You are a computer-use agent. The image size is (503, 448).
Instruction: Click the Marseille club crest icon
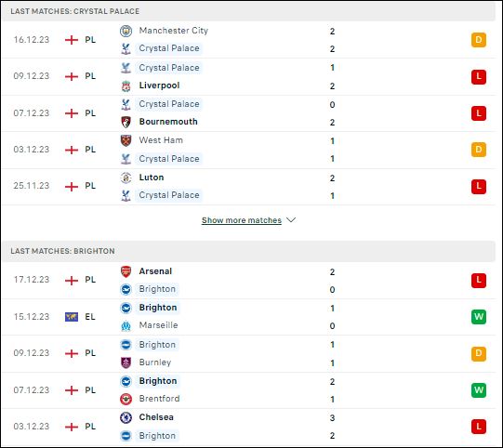126,326
